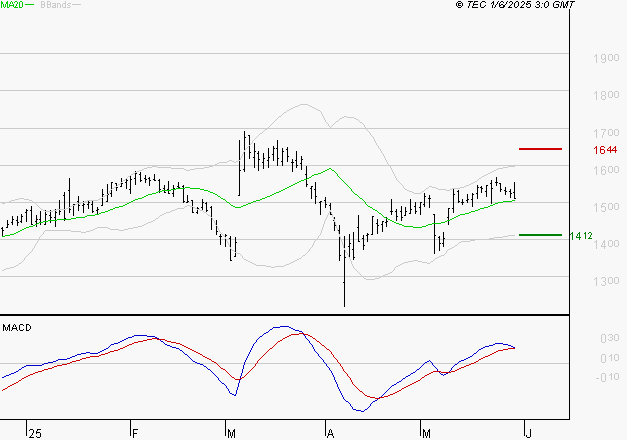This screenshot has width=627, height=440.
Task: Click the -010 MACD axis label
Action: pos(604,377)
